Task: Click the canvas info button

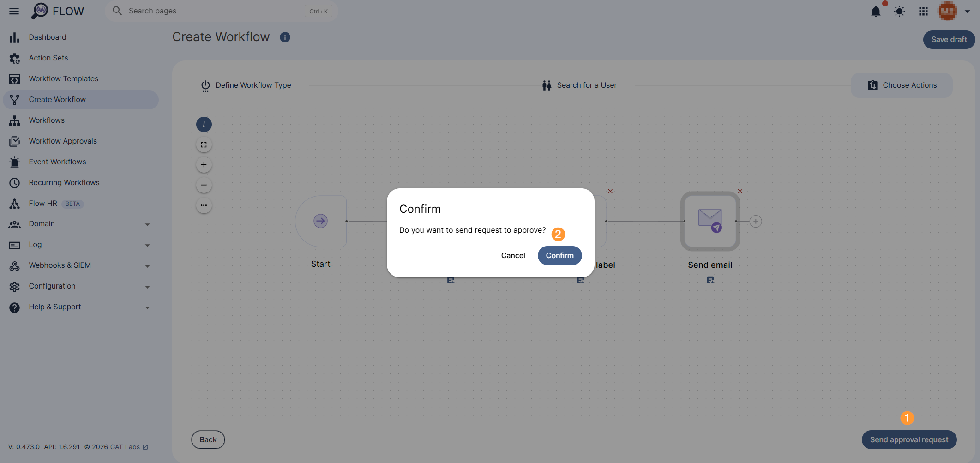Action: pos(204,124)
